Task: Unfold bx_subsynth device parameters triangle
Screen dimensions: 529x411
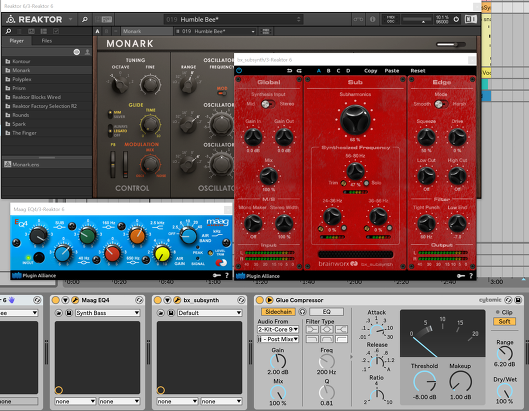Action: click(x=167, y=300)
